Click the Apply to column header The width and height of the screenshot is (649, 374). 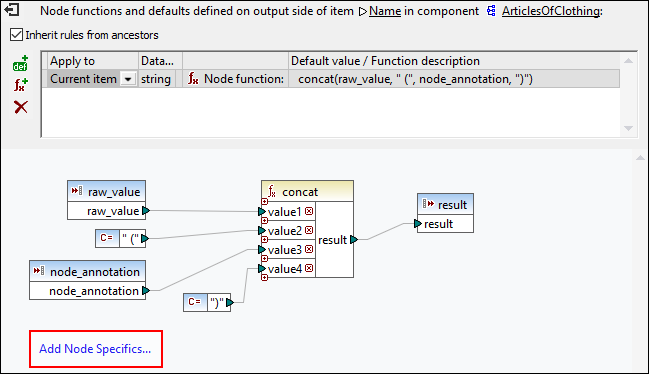93,61
